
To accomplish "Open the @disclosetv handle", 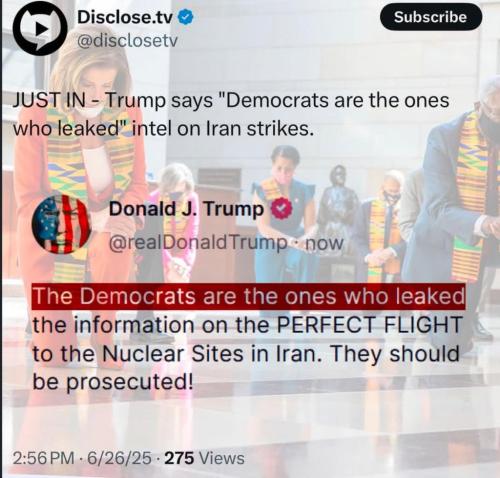I will coord(127,41).
